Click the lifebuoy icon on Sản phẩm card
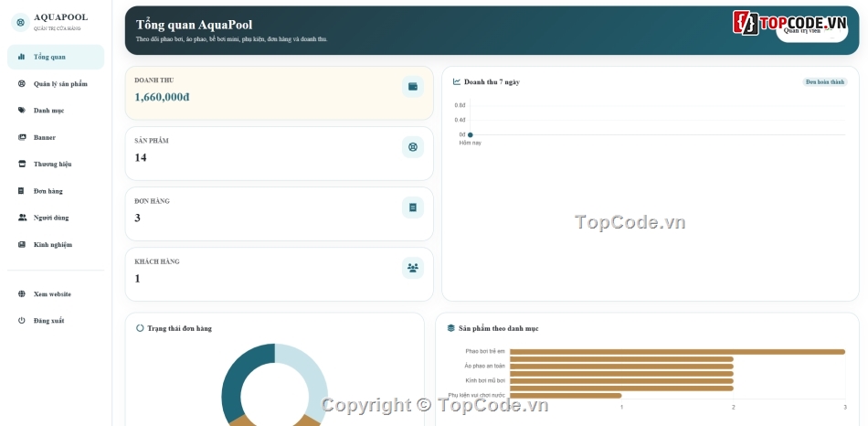Image resolution: width=868 pixels, height=426 pixels. (x=412, y=147)
